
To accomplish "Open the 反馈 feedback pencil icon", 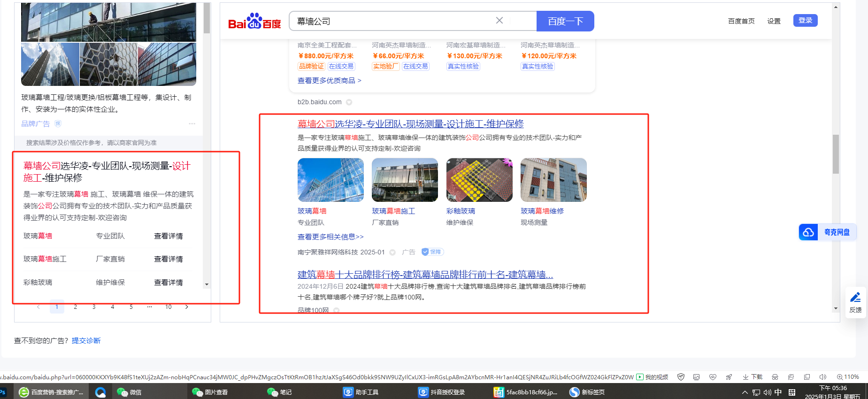I will [x=855, y=297].
